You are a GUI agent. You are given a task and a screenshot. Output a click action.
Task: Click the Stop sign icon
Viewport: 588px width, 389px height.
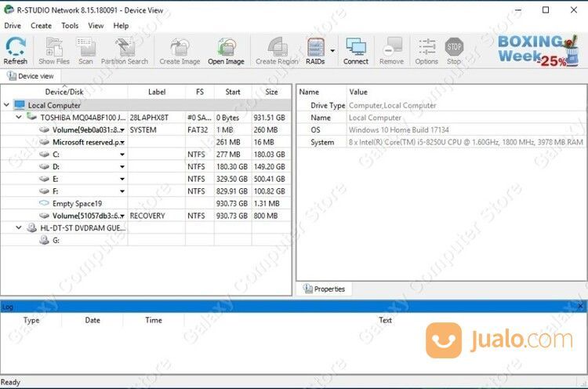coord(454,47)
